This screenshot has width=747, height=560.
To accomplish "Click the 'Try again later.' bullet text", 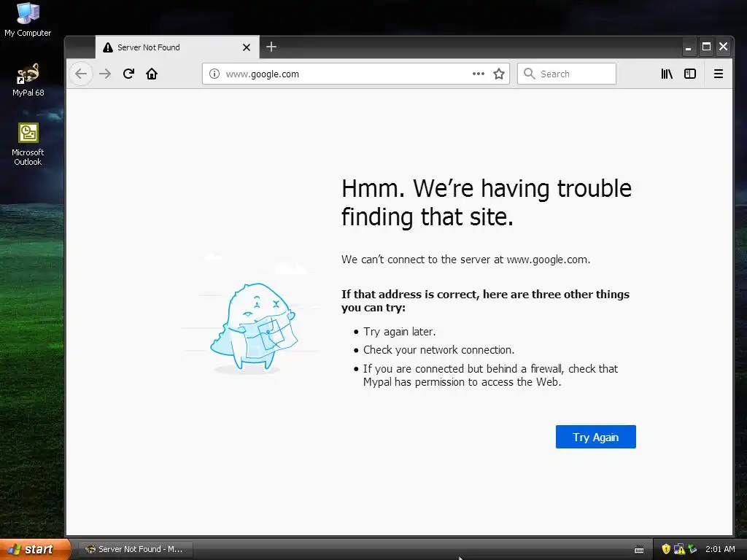I will click(399, 332).
